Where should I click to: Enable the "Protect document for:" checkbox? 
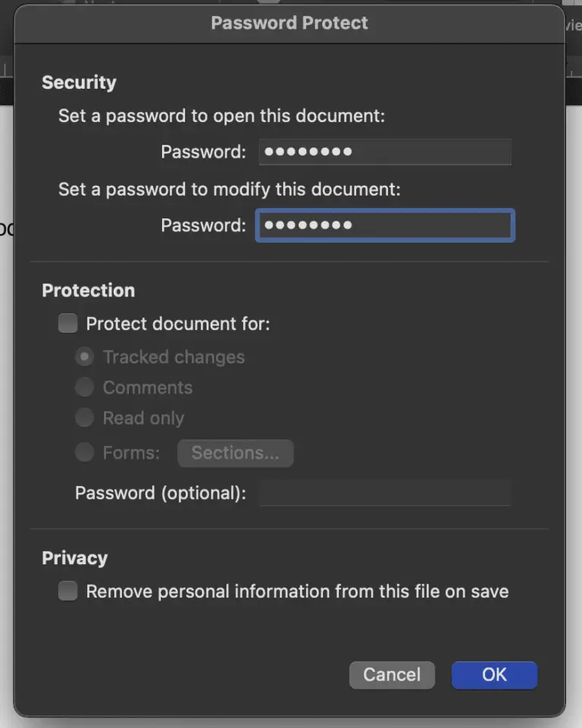click(x=67, y=323)
